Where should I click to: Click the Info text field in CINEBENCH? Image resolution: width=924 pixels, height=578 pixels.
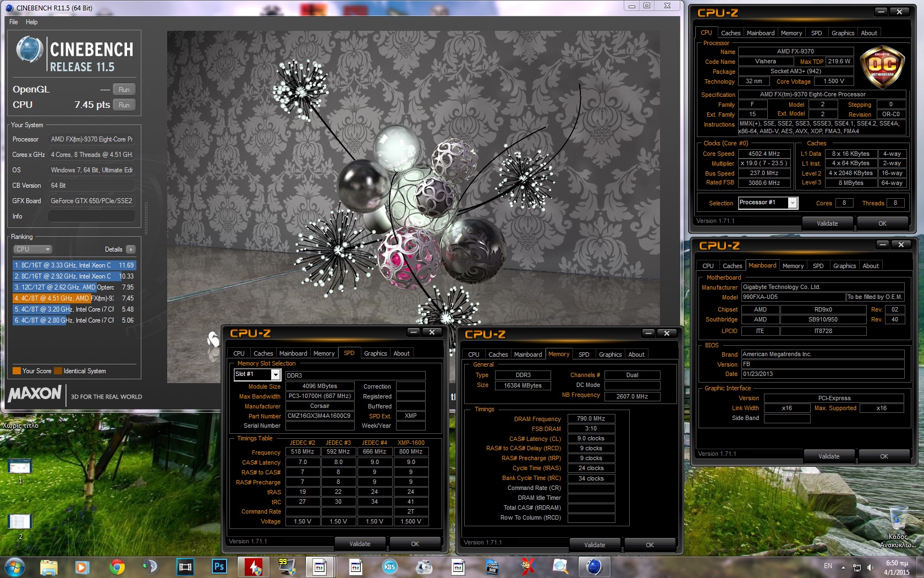point(92,216)
